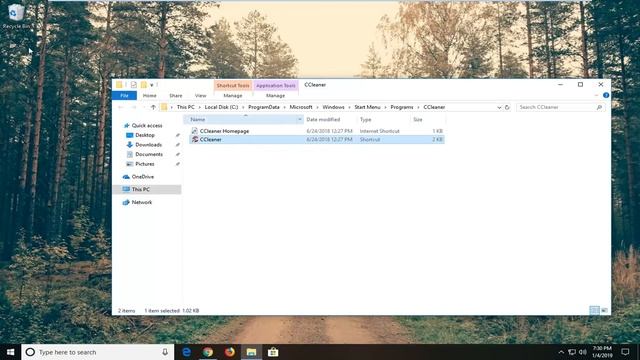The image size is (640, 360).
Task: Click the Forward navigation arrow
Action: click(x=133, y=107)
